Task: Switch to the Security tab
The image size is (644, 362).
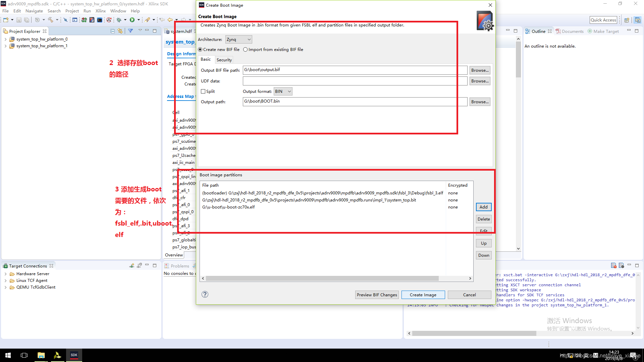Action: (224, 60)
